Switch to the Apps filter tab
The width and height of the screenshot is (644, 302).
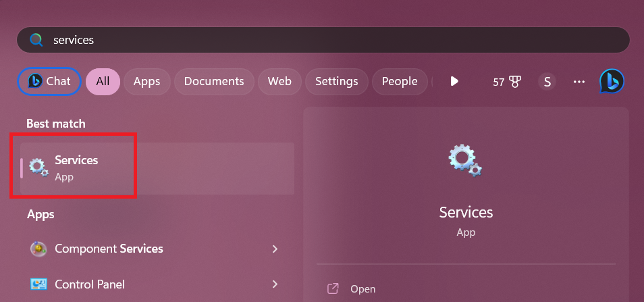pos(146,82)
